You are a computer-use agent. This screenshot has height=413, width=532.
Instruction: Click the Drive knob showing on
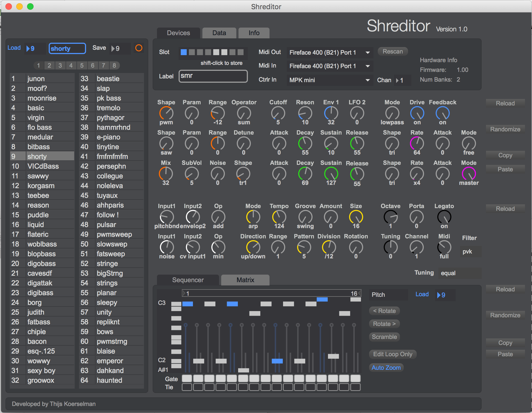[x=417, y=113]
